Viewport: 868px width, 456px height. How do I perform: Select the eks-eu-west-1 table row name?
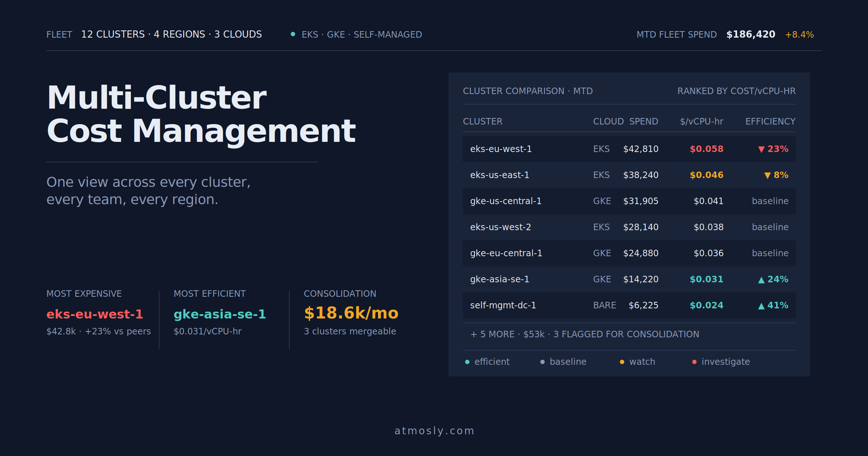(501, 149)
